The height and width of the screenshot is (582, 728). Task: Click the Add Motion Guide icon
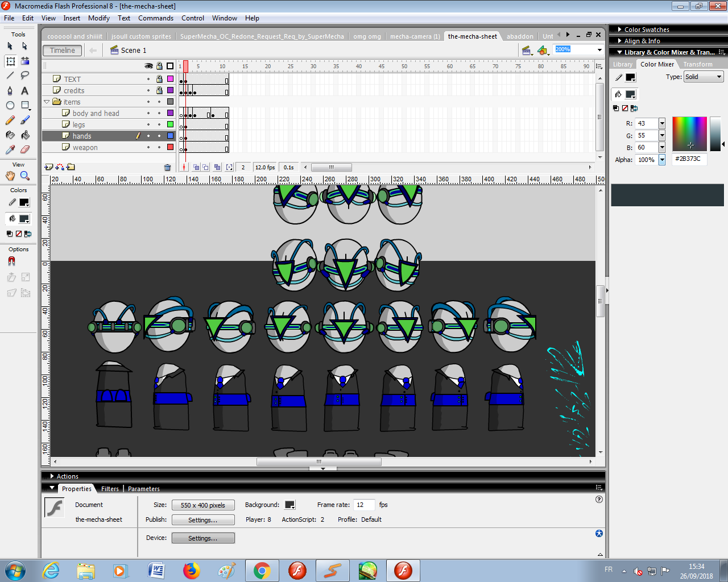click(60, 167)
